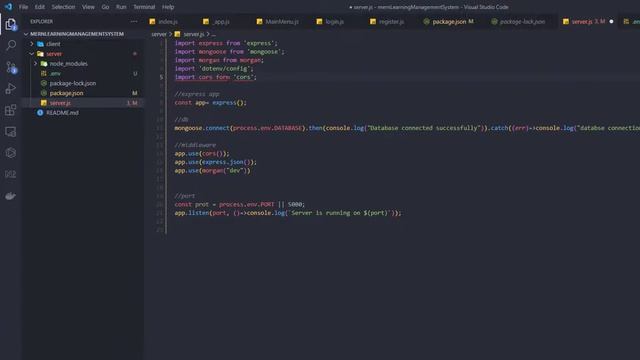640x360 pixels.
Task: Click the line 'const app= express();'
Action: click(211, 102)
